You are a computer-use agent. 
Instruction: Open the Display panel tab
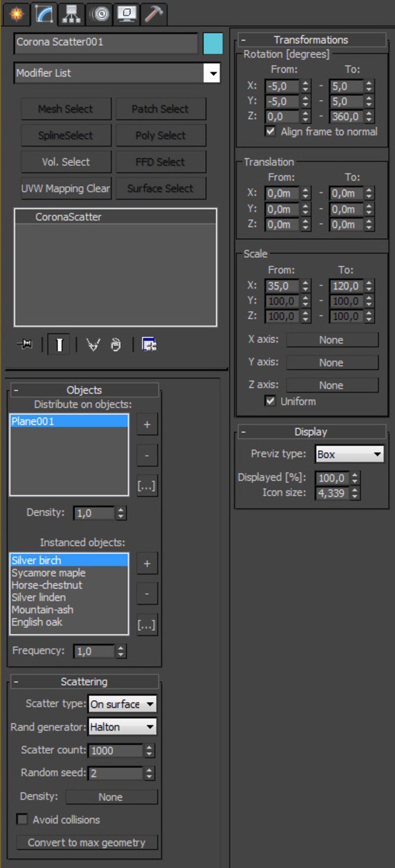[x=127, y=14]
